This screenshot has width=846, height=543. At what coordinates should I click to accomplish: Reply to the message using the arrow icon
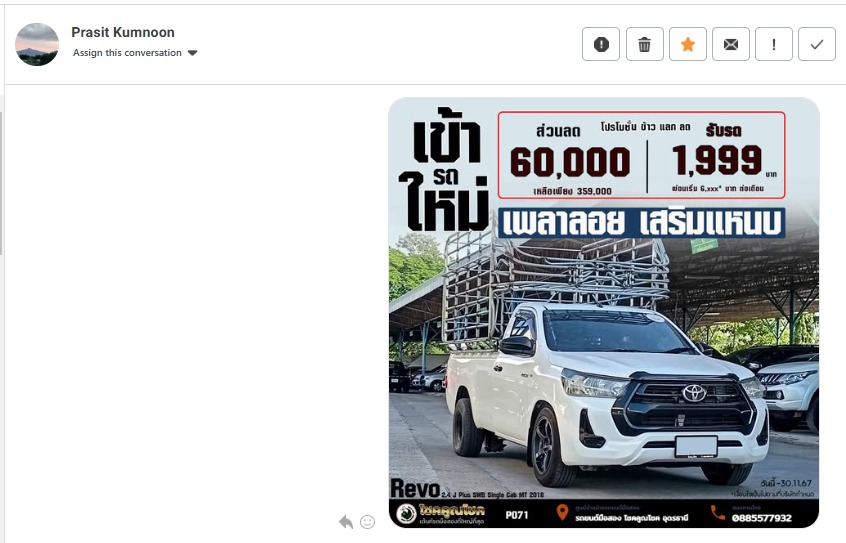click(346, 522)
